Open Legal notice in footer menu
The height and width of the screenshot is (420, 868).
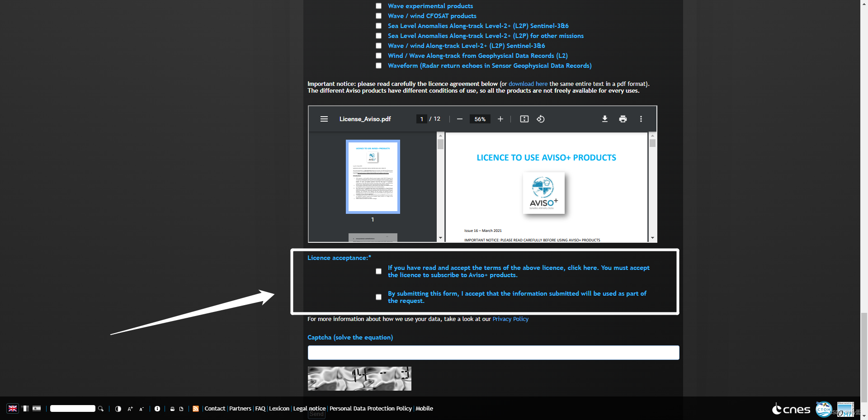click(309, 408)
